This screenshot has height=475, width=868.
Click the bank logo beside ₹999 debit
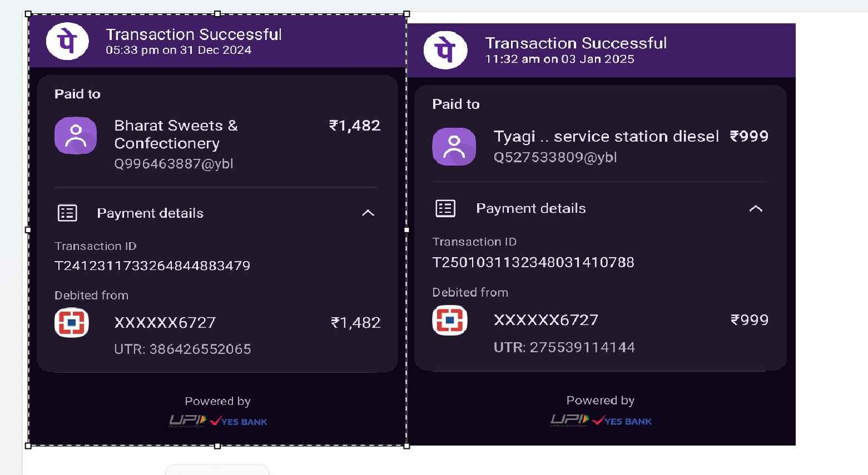point(450,320)
